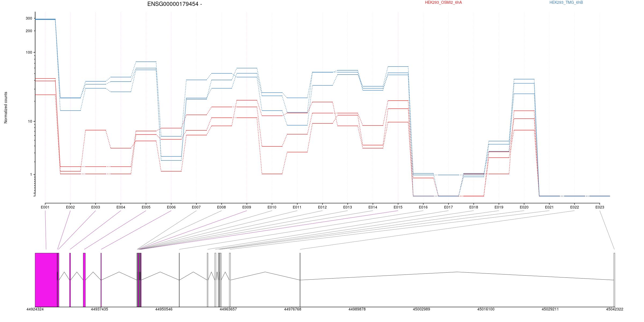The width and height of the screenshot is (644, 322).
Task: Select the HEK293_OSMI2_6hA legend label
Action: point(443,2)
